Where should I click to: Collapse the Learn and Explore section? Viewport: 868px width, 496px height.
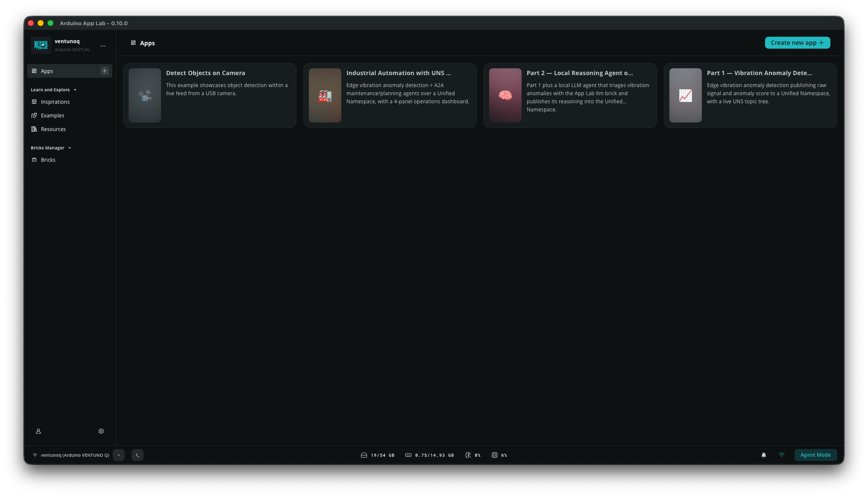point(54,90)
